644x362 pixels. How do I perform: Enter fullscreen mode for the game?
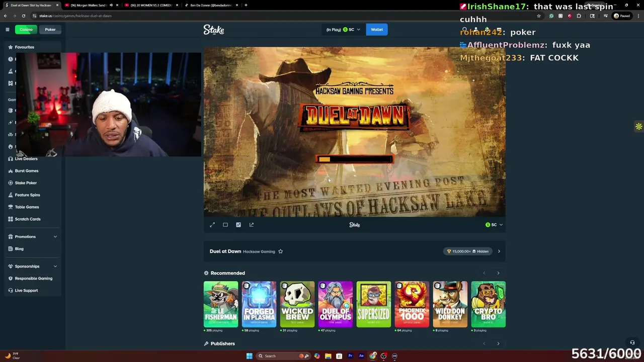coord(212,225)
